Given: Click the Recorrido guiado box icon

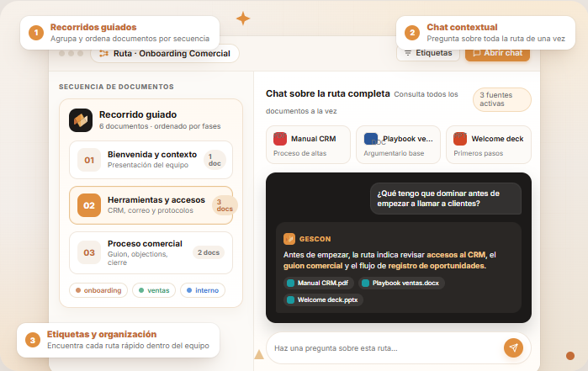Looking at the screenshot, I should point(81,120).
